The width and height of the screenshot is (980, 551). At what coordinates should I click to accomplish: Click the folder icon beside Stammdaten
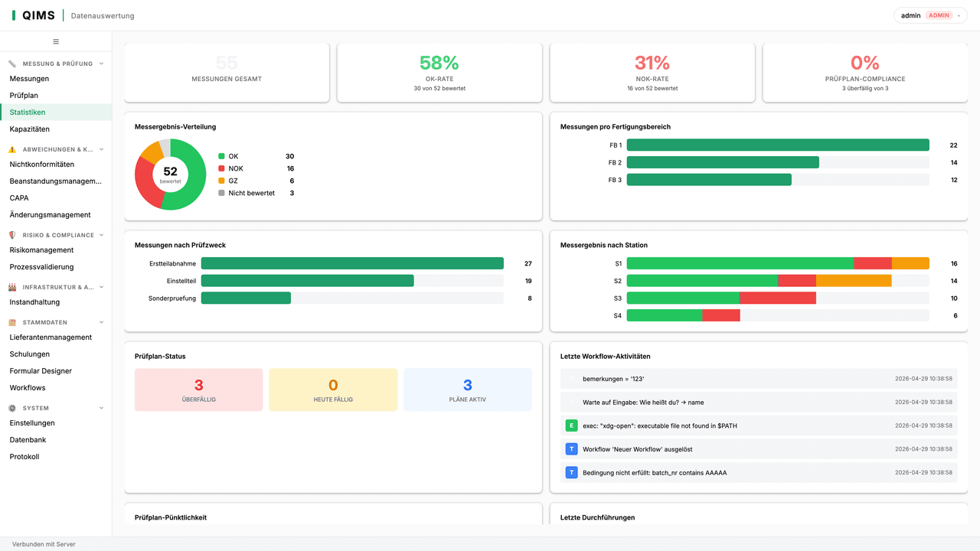click(12, 322)
